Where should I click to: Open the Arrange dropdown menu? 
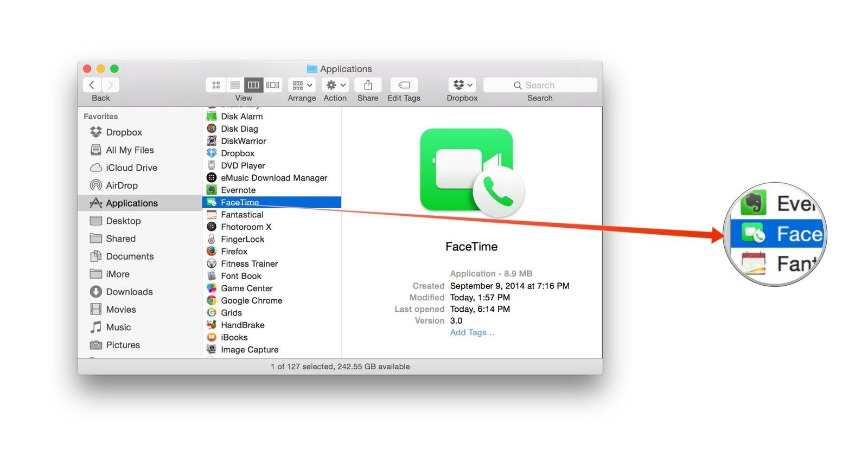click(302, 85)
